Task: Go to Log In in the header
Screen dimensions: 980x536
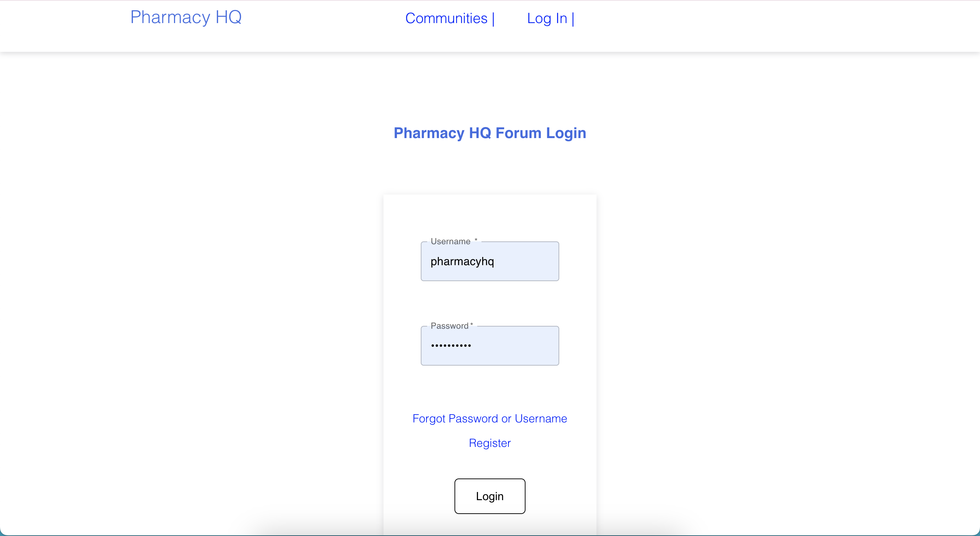Action: pyautogui.click(x=547, y=18)
